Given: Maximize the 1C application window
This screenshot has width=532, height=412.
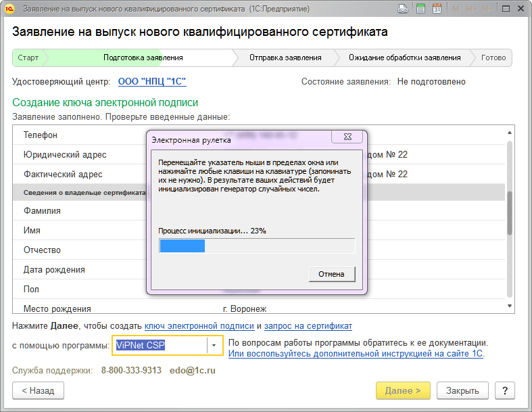Looking at the screenshot, I should click(x=506, y=9).
